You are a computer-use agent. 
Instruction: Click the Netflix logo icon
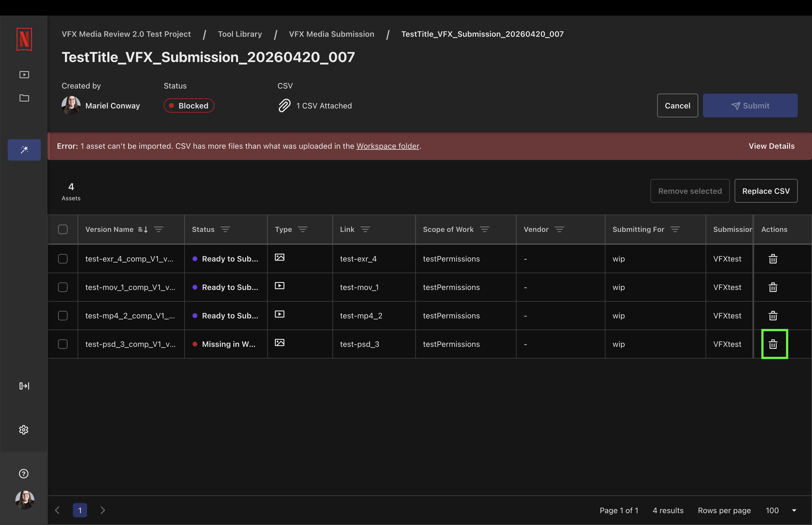24,39
